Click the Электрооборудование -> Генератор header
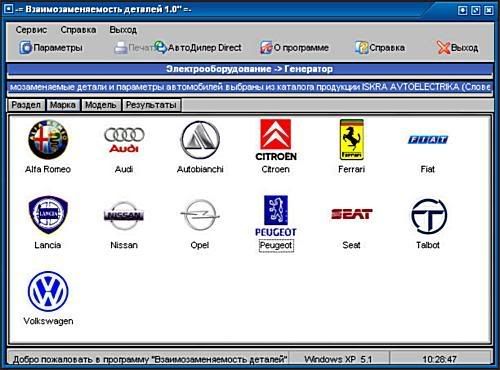 [249, 69]
